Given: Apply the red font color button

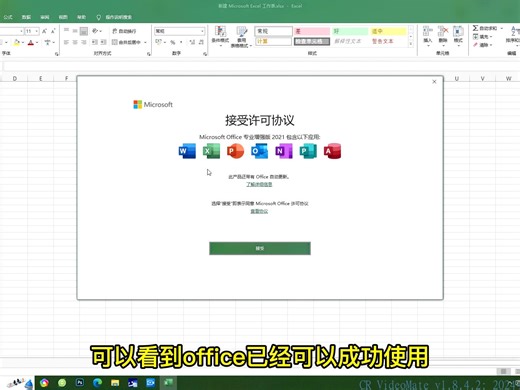Looking at the screenshot, I should [31, 42].
